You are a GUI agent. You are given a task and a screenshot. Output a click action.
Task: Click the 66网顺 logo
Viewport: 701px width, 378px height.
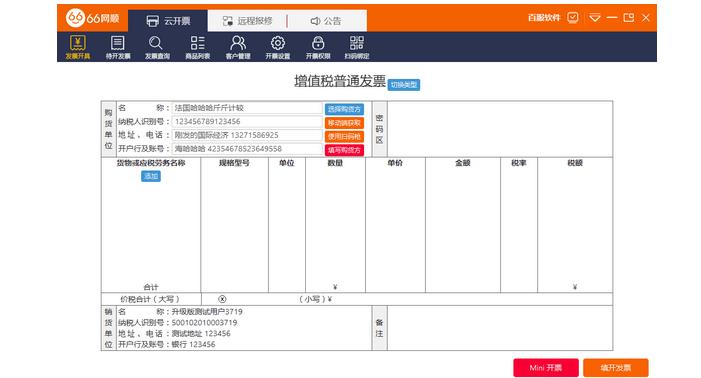pyautogui.click(x=93, y=18)
